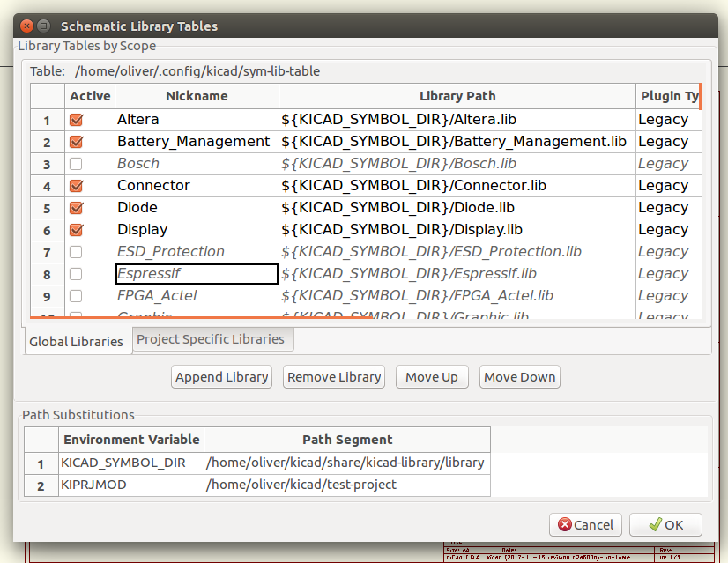The height and width of the screenshot is (563, 728).
Task: Close the Schematic Library Tables dialog
Action: pos(26,26)
